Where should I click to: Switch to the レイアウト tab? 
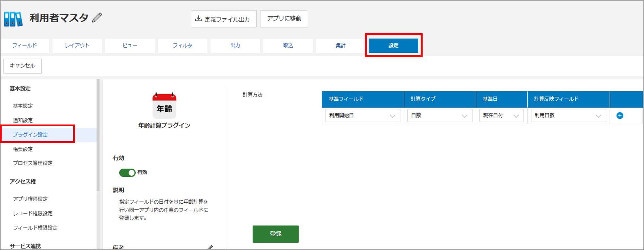(77, 45)
